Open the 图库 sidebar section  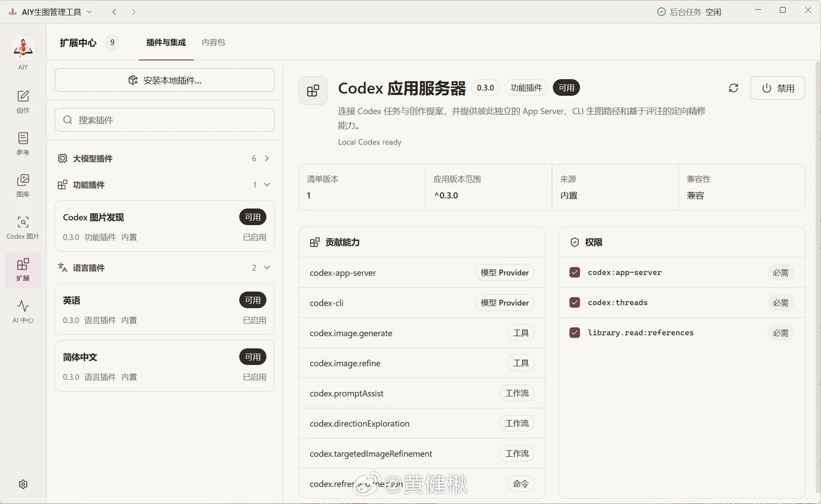tap(23, 185)
